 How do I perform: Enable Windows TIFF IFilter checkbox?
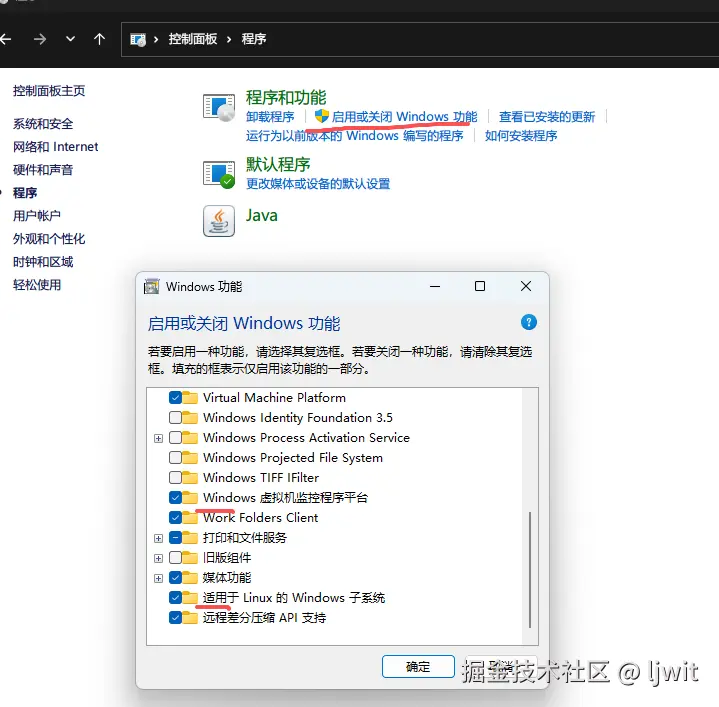click(175, 478)
